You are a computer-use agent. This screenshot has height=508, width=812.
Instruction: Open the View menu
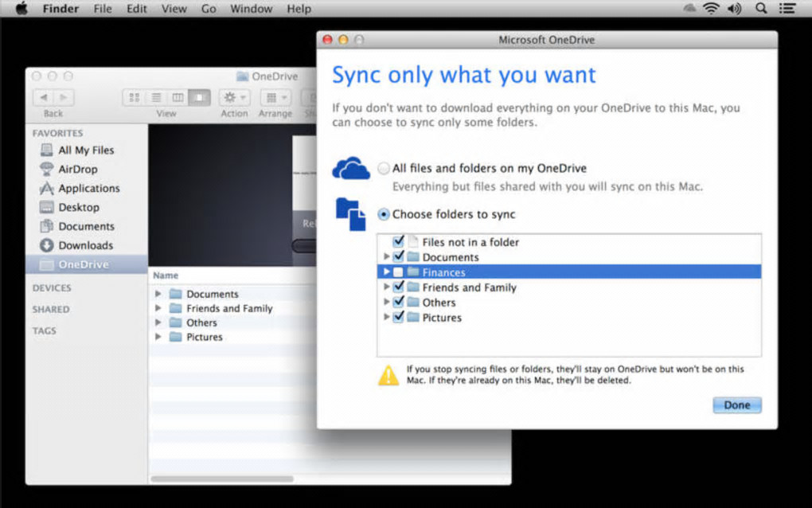[x=174, y=9]
